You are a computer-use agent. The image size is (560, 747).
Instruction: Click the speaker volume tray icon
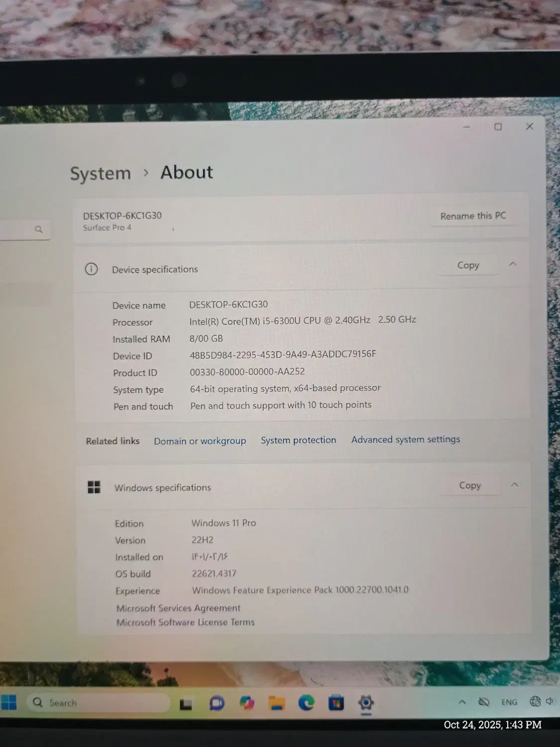point(550,701)
